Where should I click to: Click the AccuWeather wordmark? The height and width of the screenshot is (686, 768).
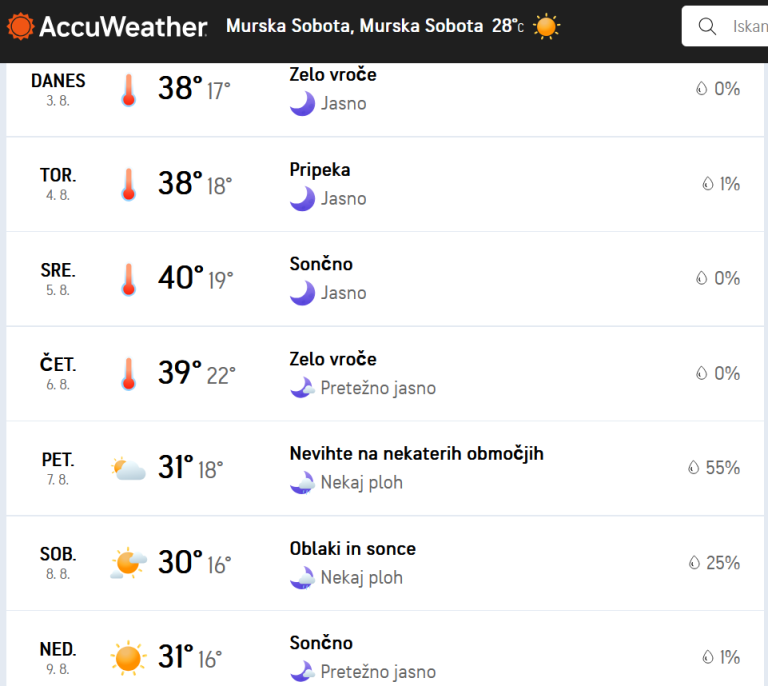[123, 26]
